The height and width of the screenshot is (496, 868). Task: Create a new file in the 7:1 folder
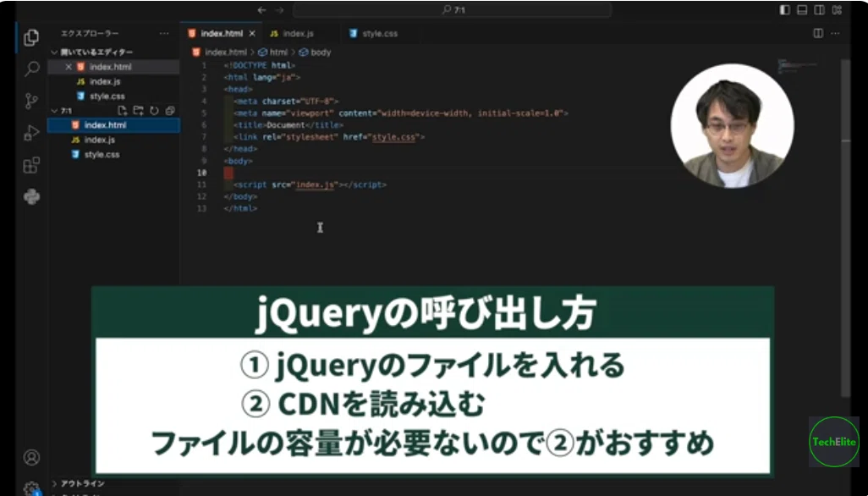123,111
